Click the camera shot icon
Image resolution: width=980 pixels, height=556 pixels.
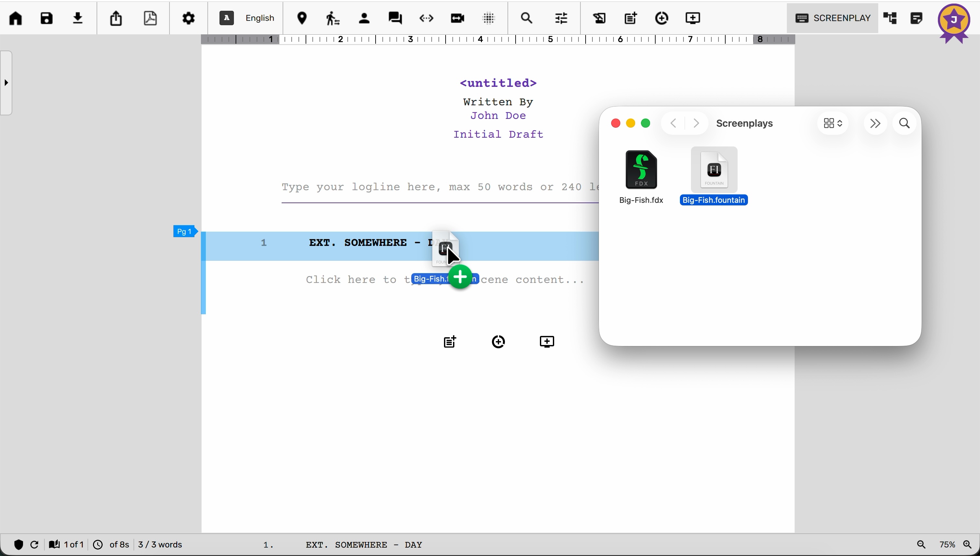coord(458,18)
